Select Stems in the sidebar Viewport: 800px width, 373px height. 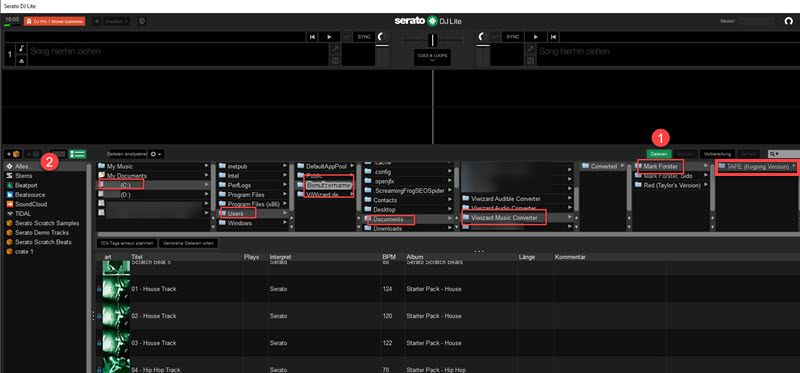[x=46, y=176]
